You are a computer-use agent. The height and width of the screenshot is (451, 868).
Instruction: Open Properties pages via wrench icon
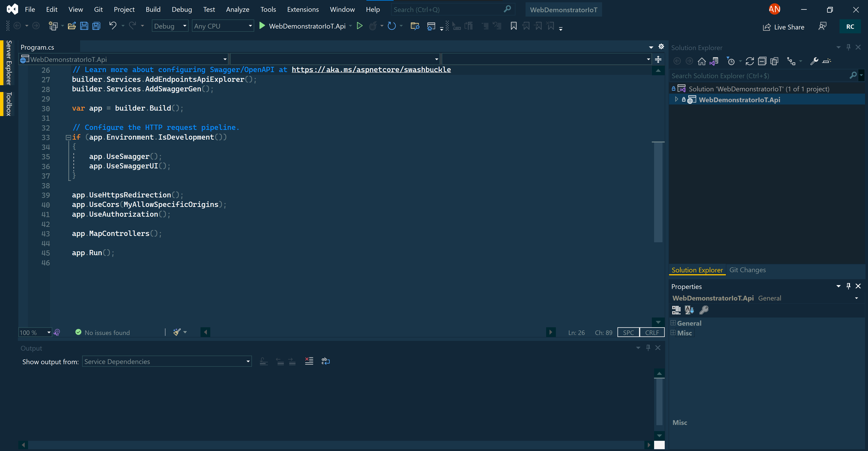click(x=815, y=61)
